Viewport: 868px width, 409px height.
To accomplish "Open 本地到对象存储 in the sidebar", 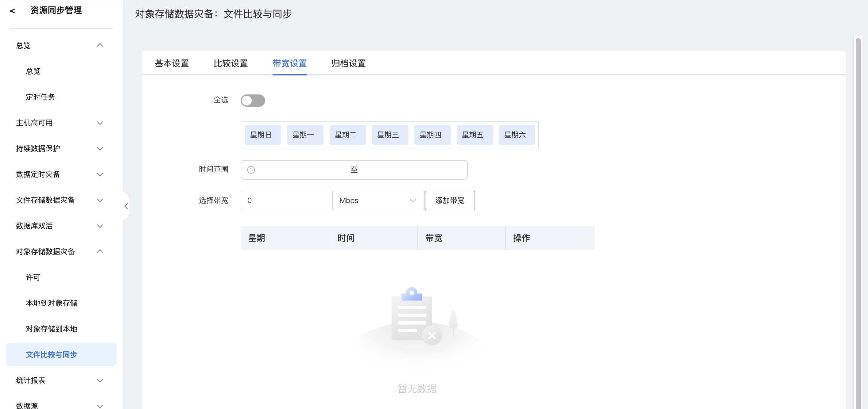I will 52,303.
